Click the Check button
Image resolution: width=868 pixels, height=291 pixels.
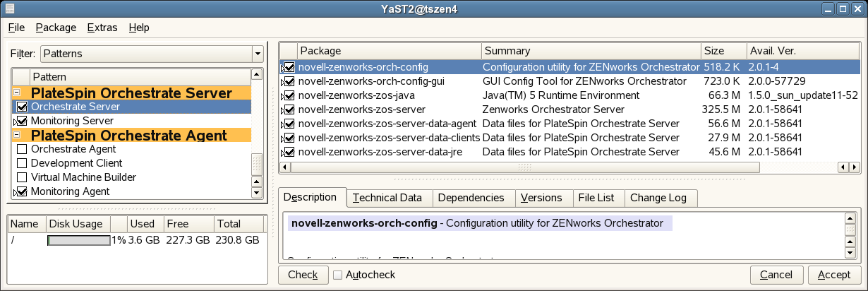[303, 275]
